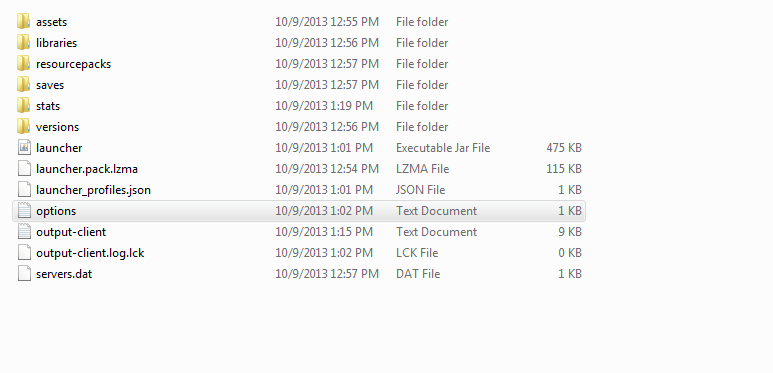Select the launcher_profiles.json file name
The image size is (773, 373).
pyautogui.click(x=93, y=190)
